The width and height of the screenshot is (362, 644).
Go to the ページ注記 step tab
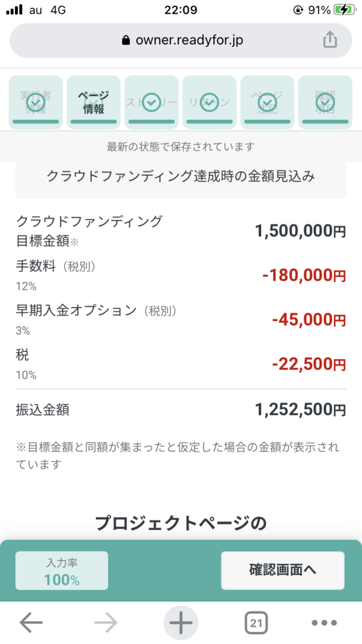(267, 102)
